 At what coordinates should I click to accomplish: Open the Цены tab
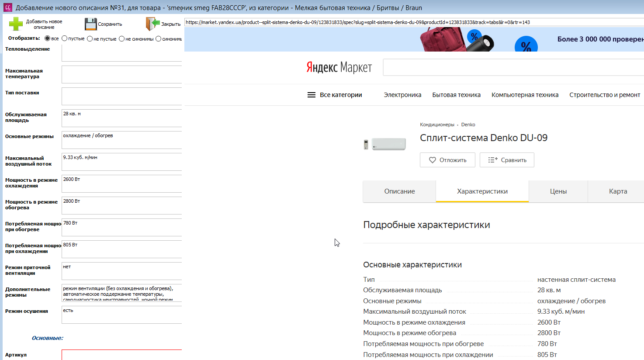[x=558, y=191]
